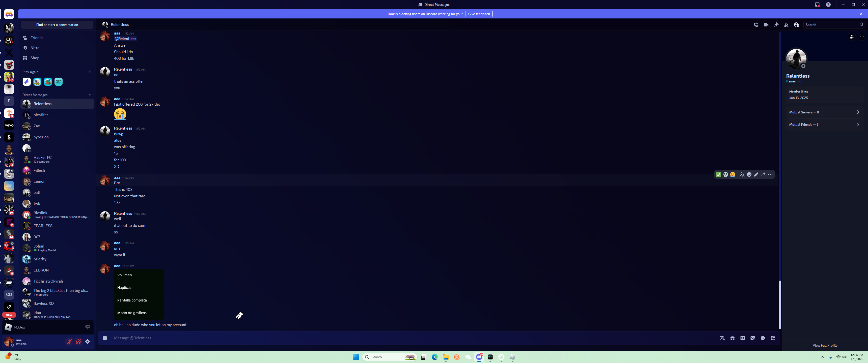Edit the hovered message with pencil icon

[756, 174]
